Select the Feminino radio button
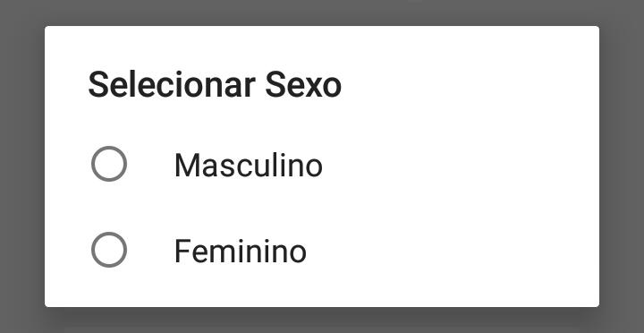644x333 pixels. 109,250
